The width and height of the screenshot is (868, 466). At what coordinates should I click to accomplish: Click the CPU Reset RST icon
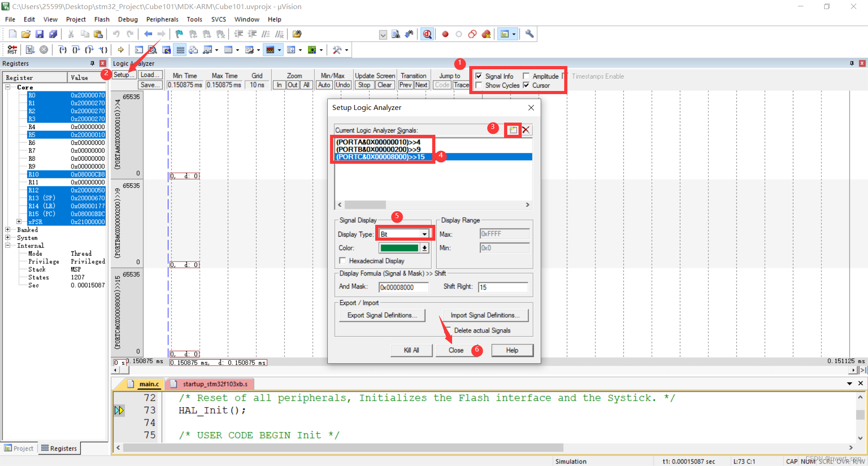(x=12, y=50)
